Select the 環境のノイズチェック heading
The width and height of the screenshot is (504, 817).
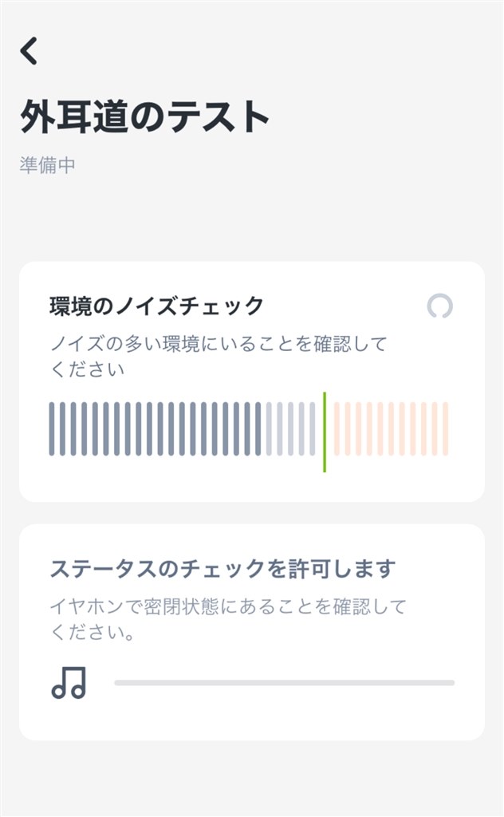click(156, 306)
